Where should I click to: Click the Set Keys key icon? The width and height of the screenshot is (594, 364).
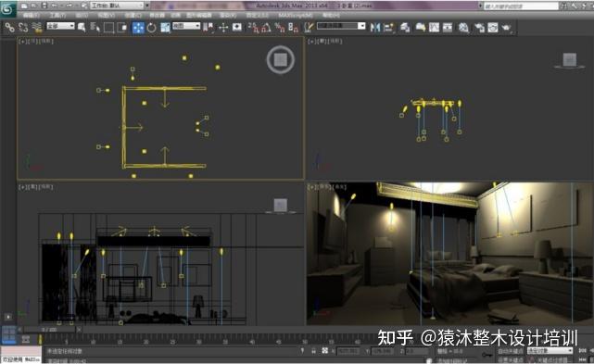pos(487,355)
